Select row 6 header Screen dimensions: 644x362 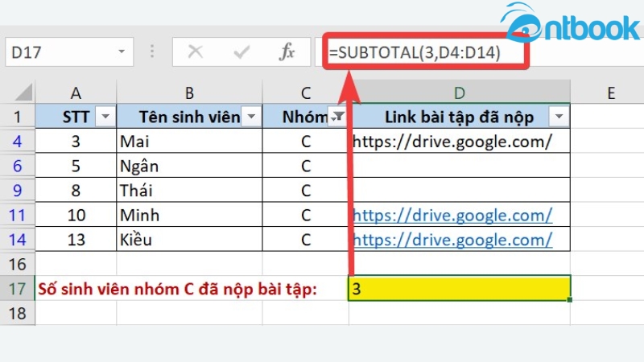[17, 166]
